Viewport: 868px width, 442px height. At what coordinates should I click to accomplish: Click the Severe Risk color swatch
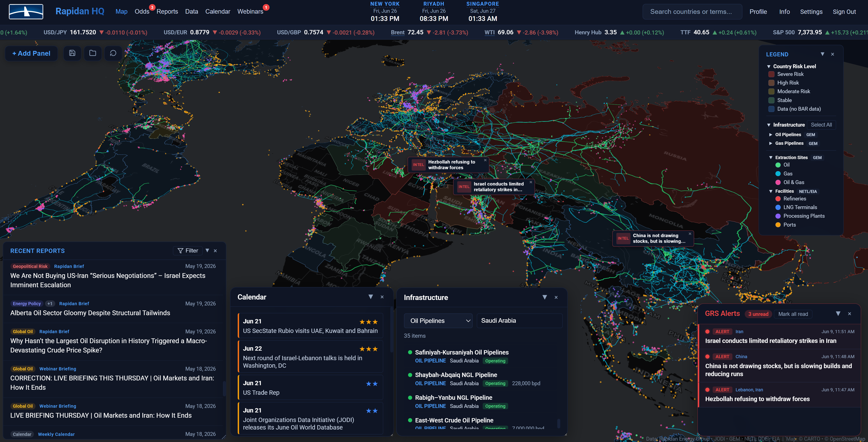771,74
